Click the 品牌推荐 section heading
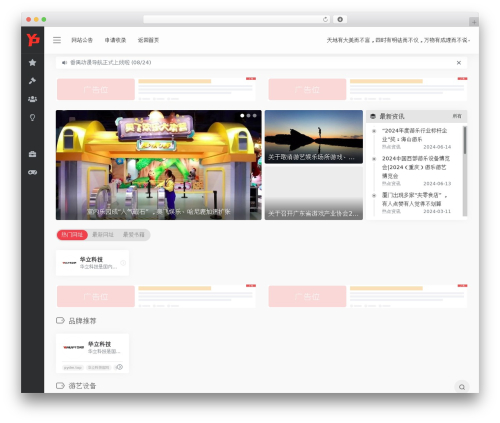The height and width of the screenshot is (423, 500). 82,321
